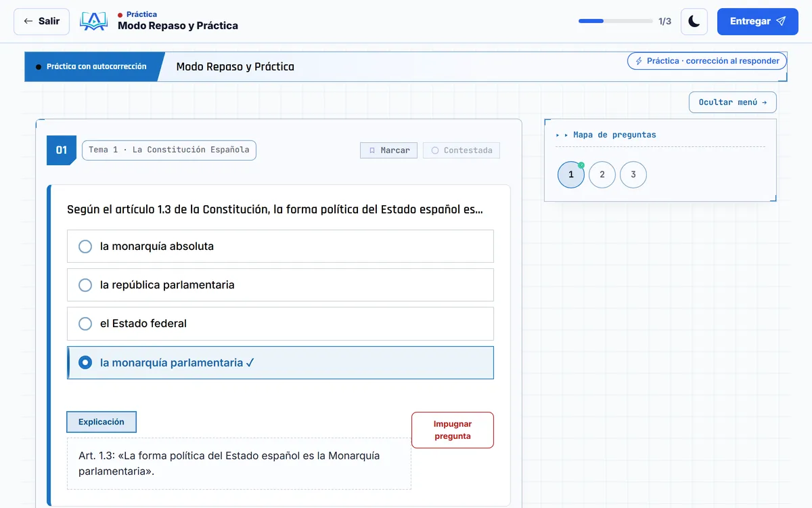Image resolution: width=812 pixels, height=508 pixels.
Task: Select option la monarquía parlamentaria
Action: [280, 363]
